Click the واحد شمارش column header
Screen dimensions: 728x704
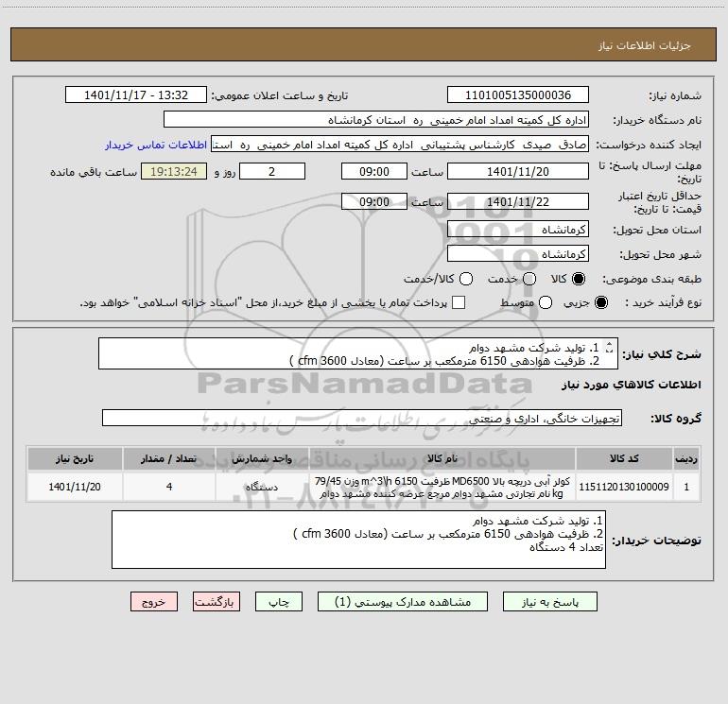[262, 458]
